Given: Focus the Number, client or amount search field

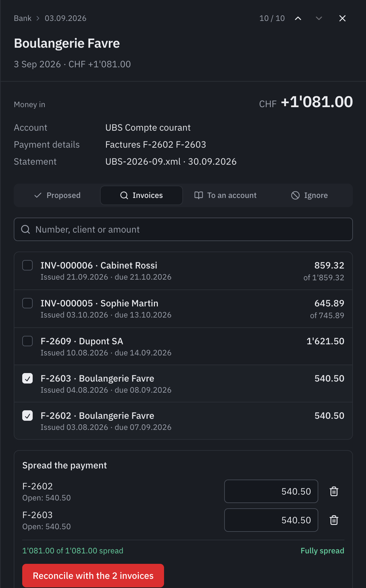Looking at the screenshot, I should coord(183,229).
